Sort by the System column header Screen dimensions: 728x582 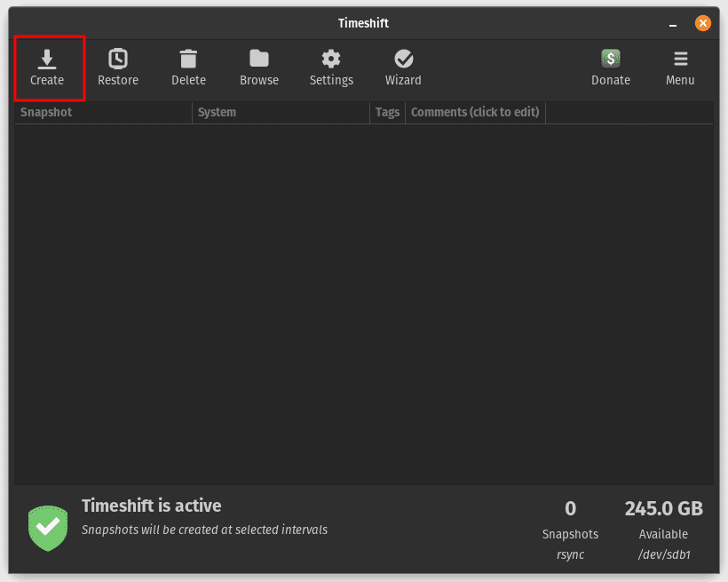(281, 113)
